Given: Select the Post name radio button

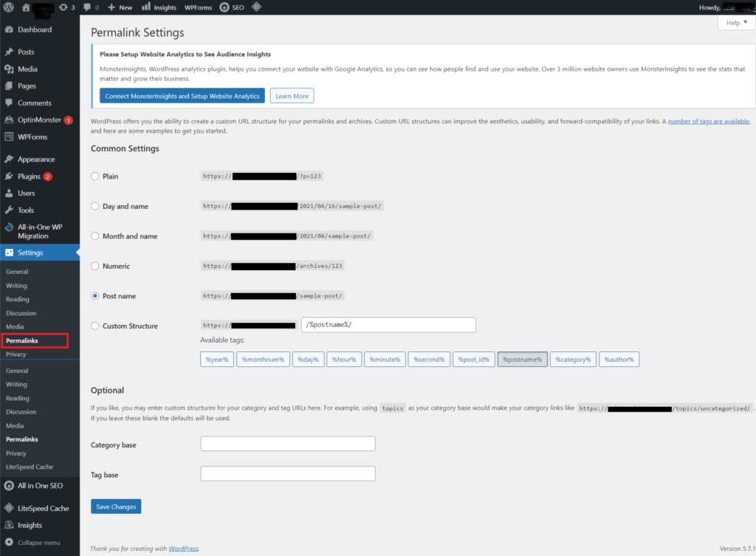Looking at the screenshot, I should click(95, 296).
